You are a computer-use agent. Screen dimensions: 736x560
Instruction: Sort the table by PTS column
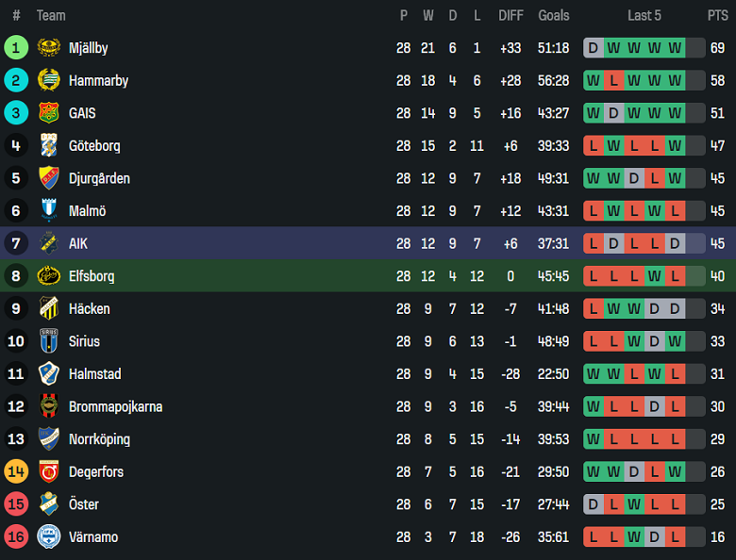click(717, 16)
